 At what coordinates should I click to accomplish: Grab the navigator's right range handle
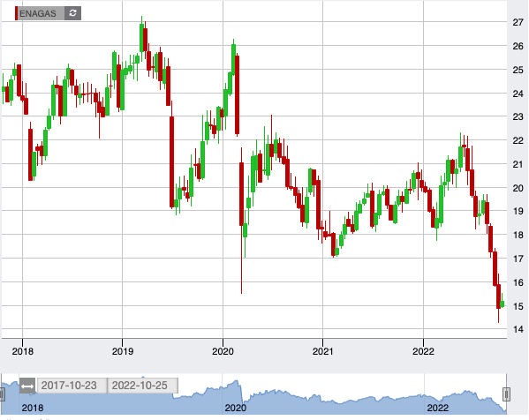[506, 394]
